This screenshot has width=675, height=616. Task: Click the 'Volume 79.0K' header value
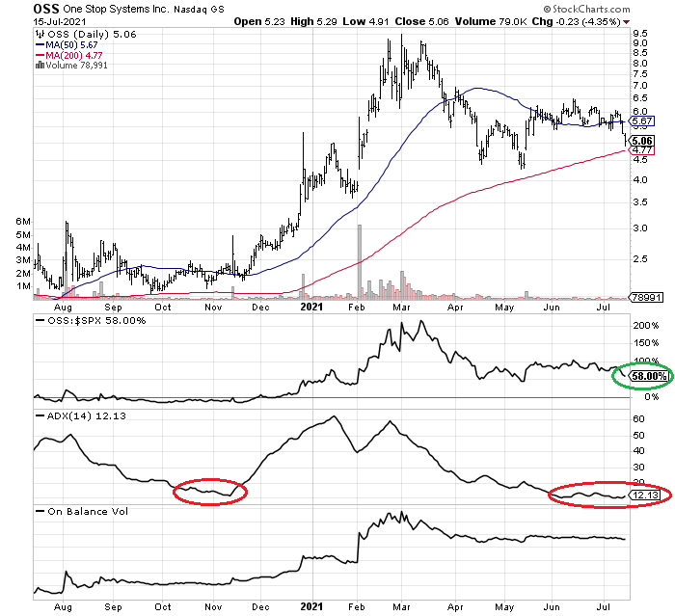click(x=491, y=21)
